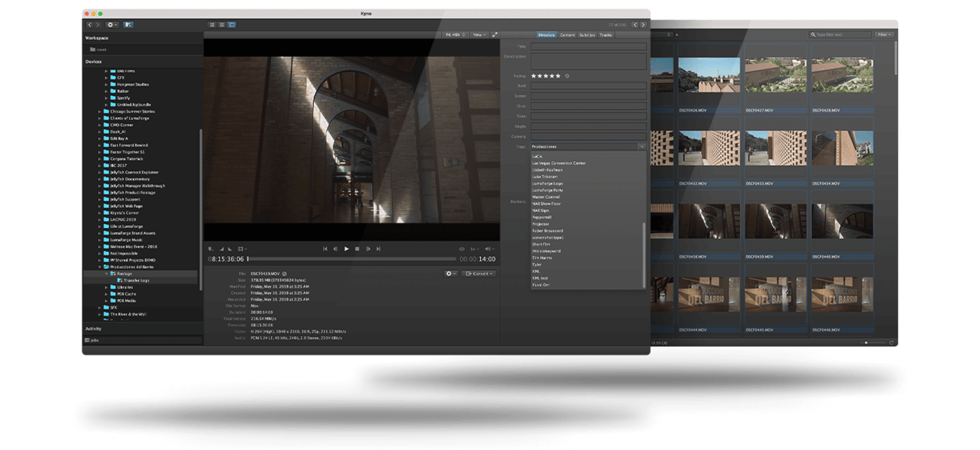
Task: Click the set in-point icon
Action: (222, 248)
